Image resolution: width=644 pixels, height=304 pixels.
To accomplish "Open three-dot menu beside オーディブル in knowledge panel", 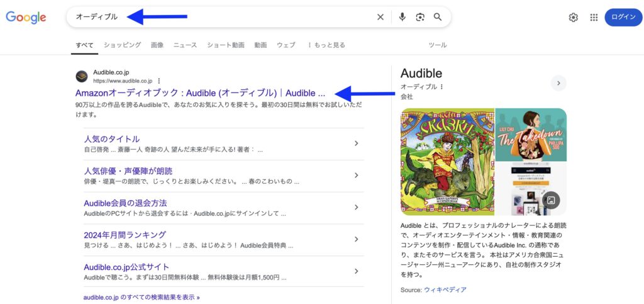I will 442,87.
